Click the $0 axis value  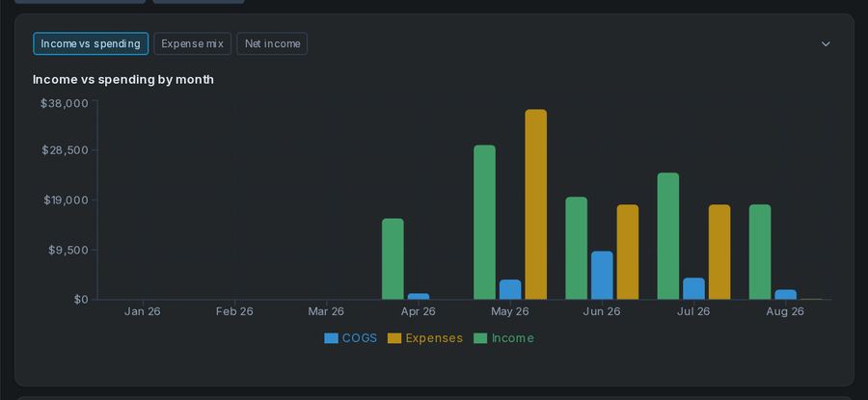tap(81, 300)
